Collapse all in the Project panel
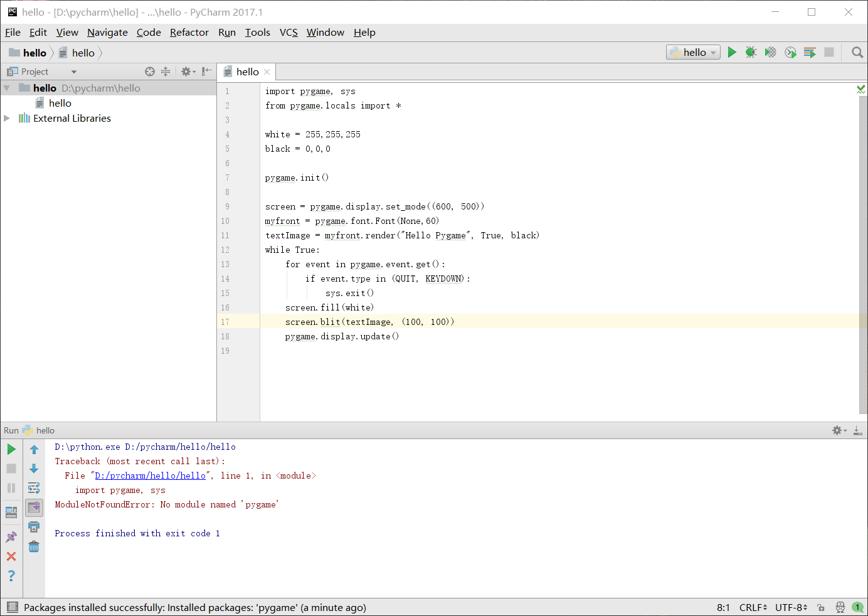Viewport: 868px width, 616px height. pyautogui.click(x=166, y=72)
